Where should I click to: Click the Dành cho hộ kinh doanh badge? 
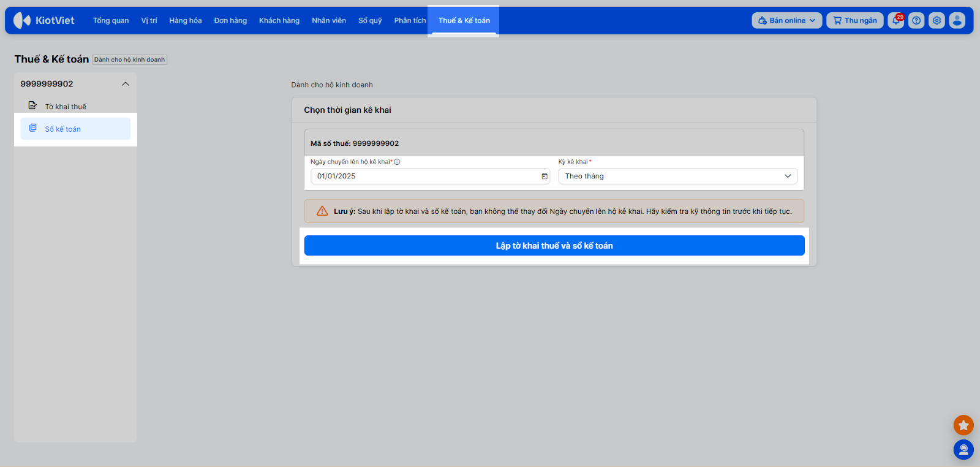click(x=130, y=59)
